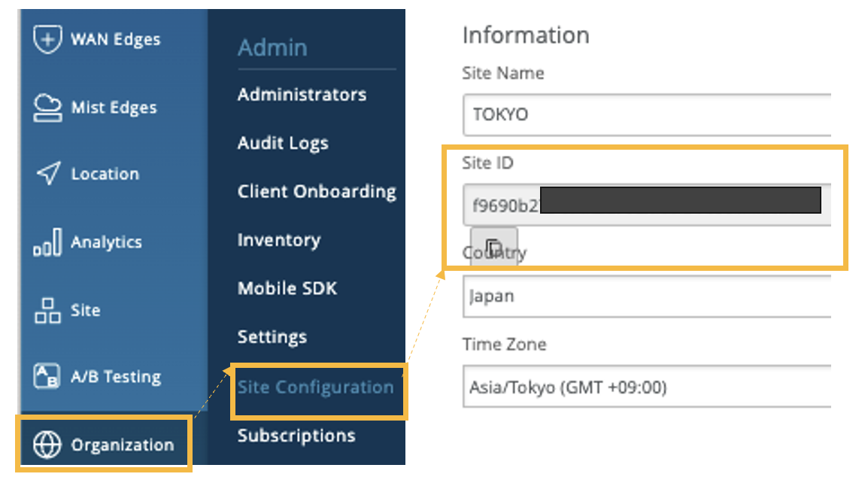Click the Location arrow icon
This screenshot has width=868, height=483.
[x=47, y=174]
